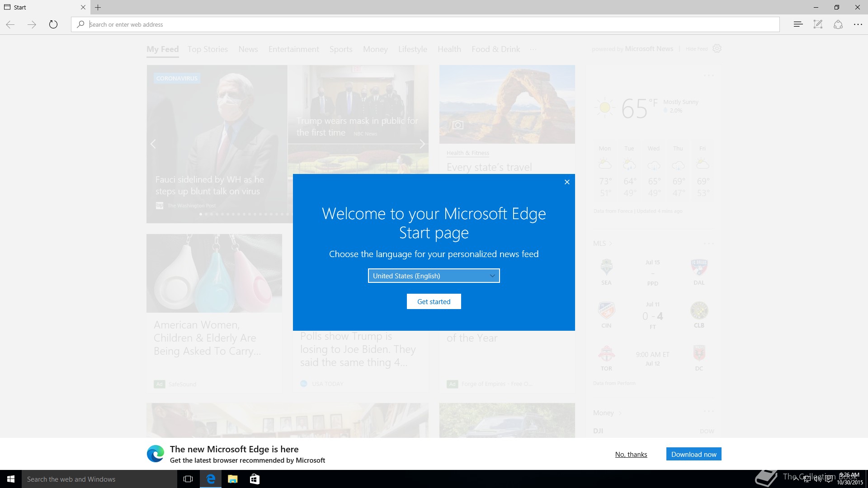Show next story in news carousel
868x488 pixels.
[422, 144]
